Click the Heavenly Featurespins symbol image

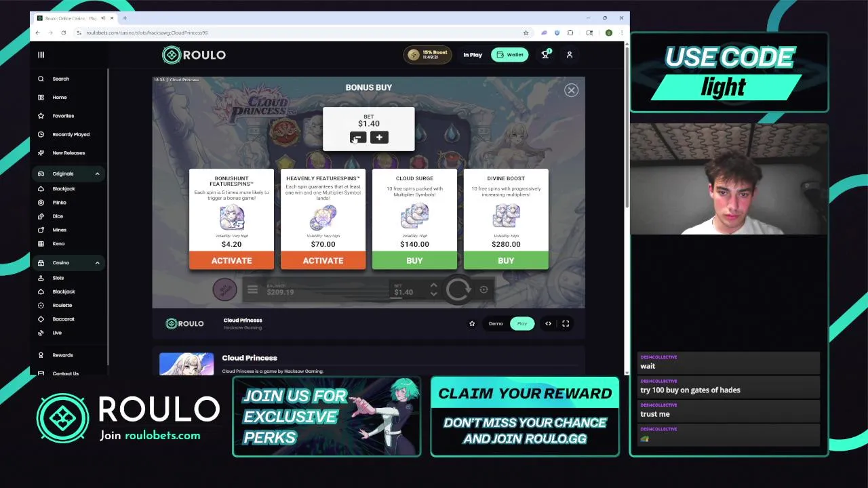point(323,218)
